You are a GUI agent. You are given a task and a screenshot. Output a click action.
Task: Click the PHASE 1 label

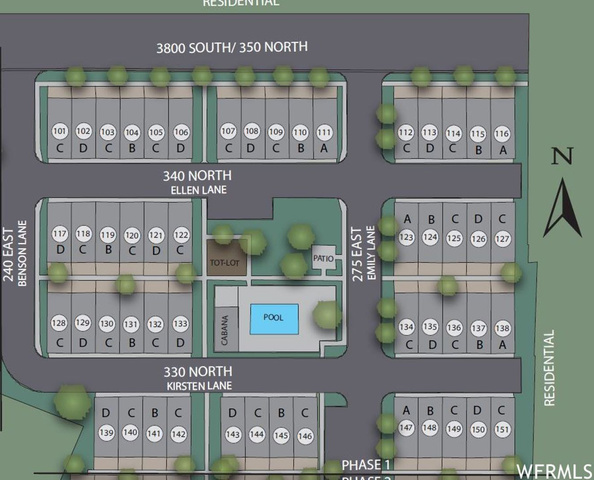pos(366,465)
